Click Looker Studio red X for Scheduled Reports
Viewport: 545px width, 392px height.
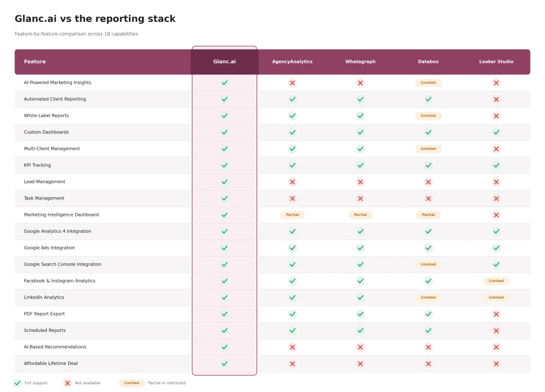pos(496,330)
